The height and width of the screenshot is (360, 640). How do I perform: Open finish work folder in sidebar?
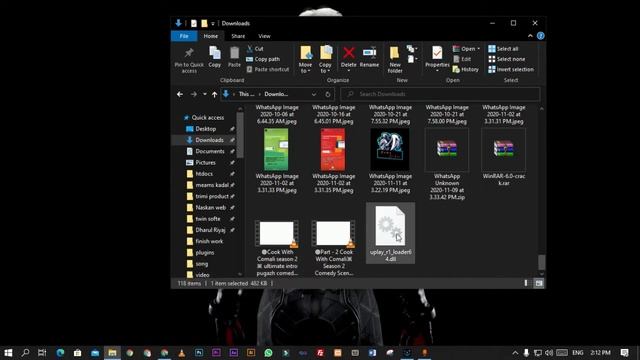point(209,241)
